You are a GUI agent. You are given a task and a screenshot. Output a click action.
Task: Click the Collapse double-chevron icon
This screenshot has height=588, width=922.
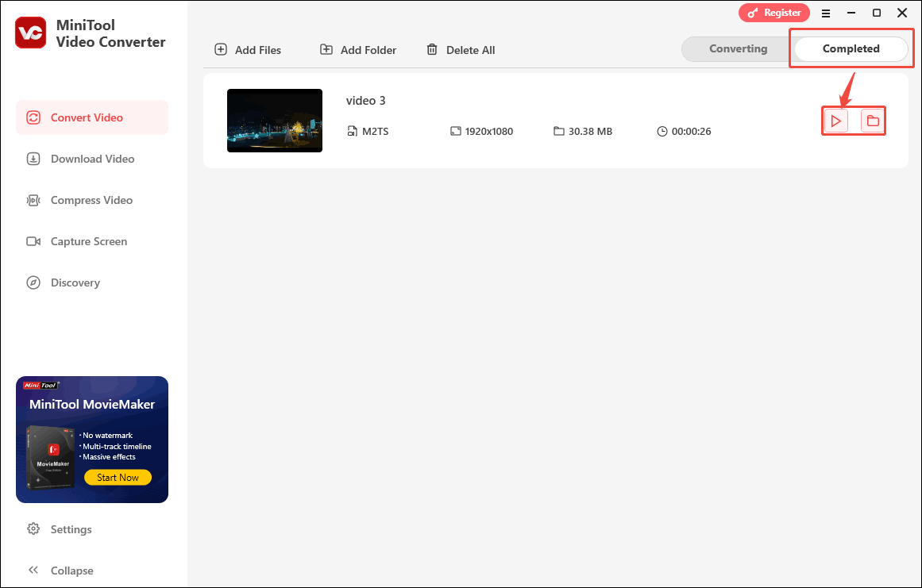pos(33,570)
